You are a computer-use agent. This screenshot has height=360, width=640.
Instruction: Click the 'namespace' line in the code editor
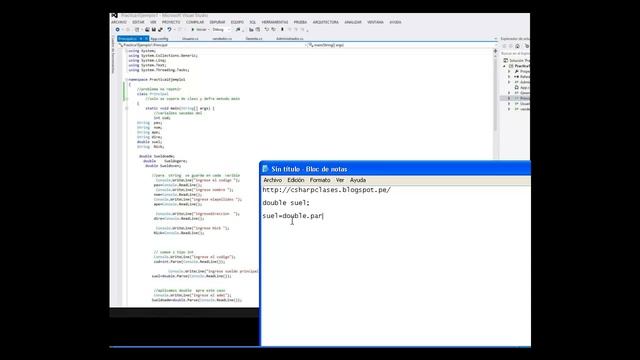click(157, 80)
